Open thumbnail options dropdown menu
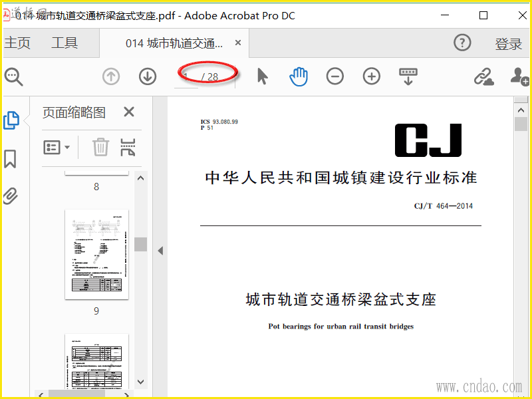Viewport: 532px width, 399px height. pyautogui.click(x=57, y=147)
